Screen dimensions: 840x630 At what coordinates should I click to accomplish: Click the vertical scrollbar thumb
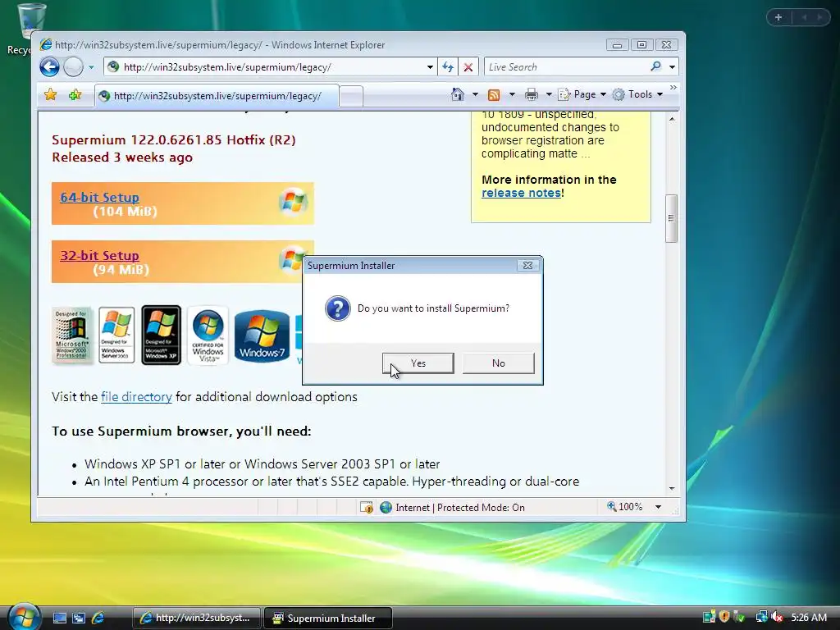[672, 218]
